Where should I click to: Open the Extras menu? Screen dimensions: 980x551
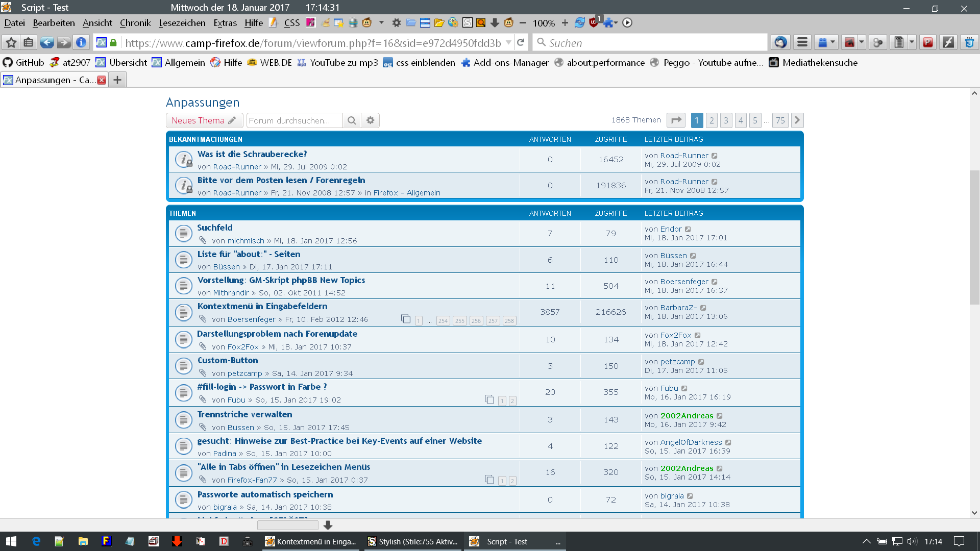click(x=225, y=23)
